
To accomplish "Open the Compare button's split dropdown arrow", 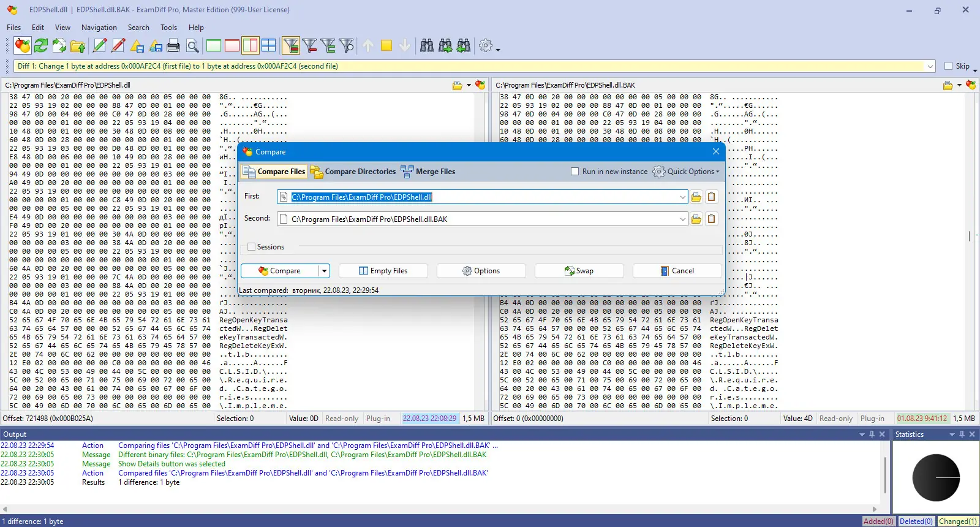I will click(x=325, y=271).
